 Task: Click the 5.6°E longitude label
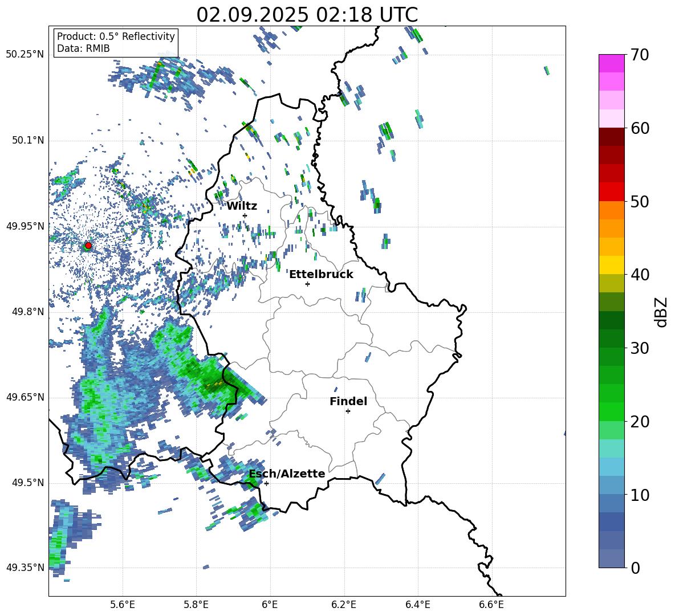point(123,605)
